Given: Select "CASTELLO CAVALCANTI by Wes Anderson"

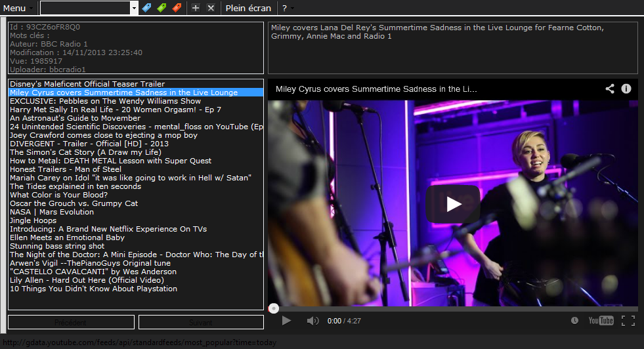Looking at the screenshot, I should click(136, 272).
